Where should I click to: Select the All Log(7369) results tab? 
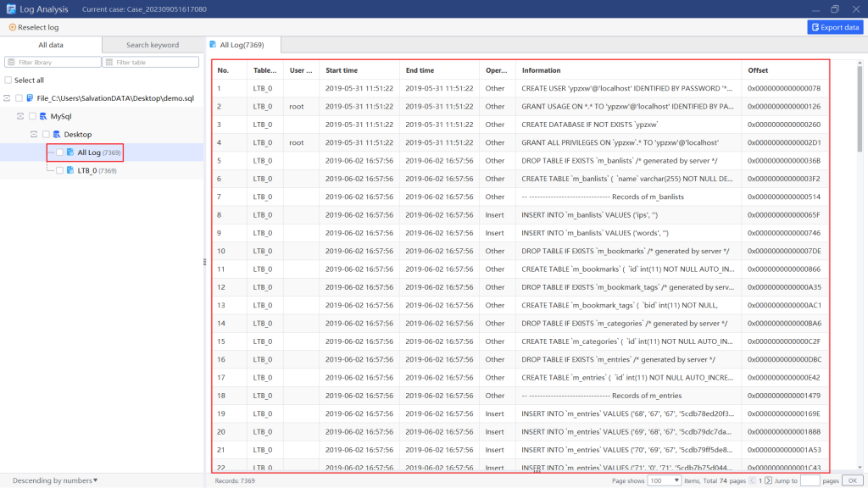243,45
